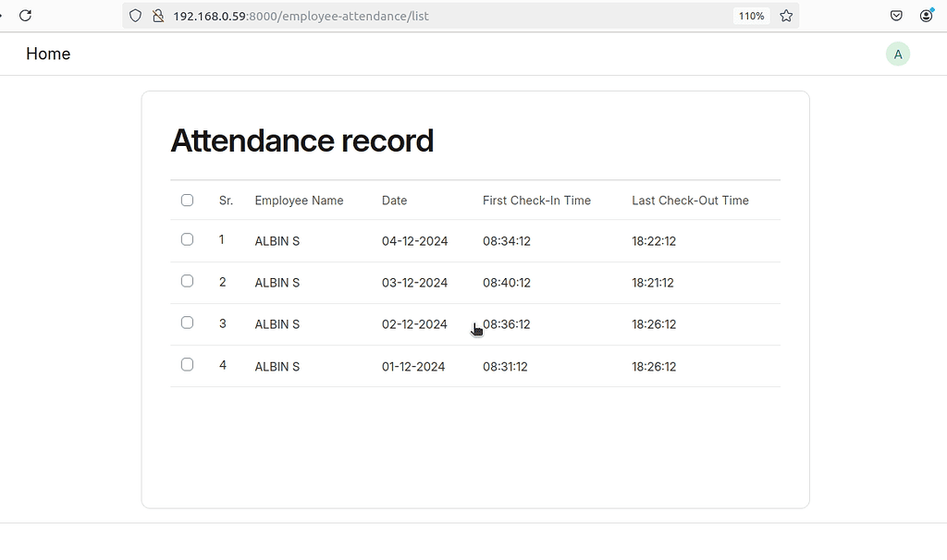Bookmark this page using the star icon

(x=786, y=16)
